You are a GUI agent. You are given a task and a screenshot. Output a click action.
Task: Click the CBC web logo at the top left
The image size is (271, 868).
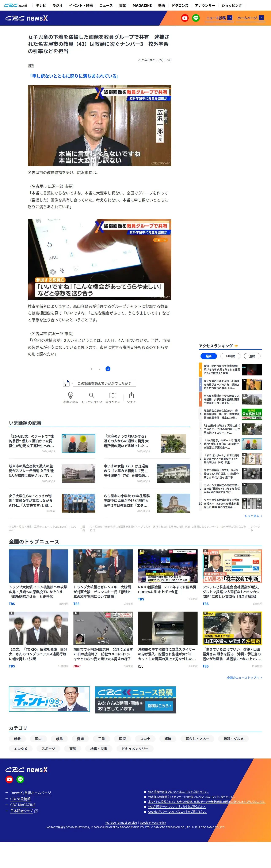click(15, 5)
